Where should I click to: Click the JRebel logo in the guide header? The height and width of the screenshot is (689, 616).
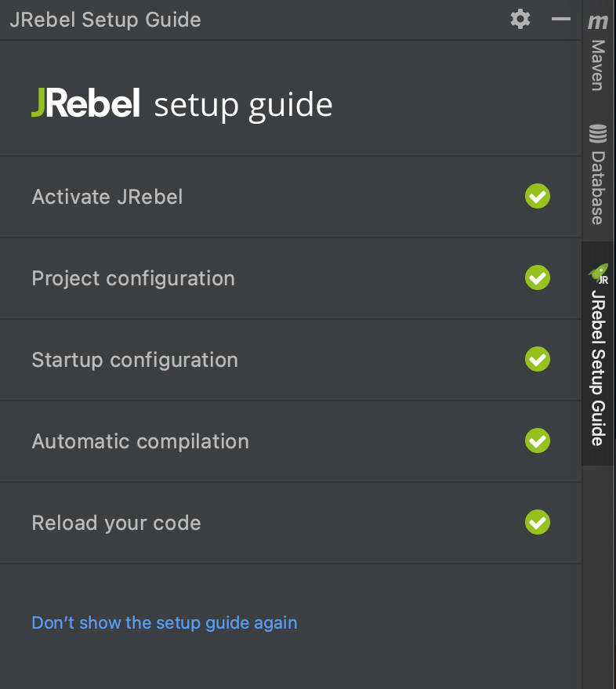click(x=85, y=104)
